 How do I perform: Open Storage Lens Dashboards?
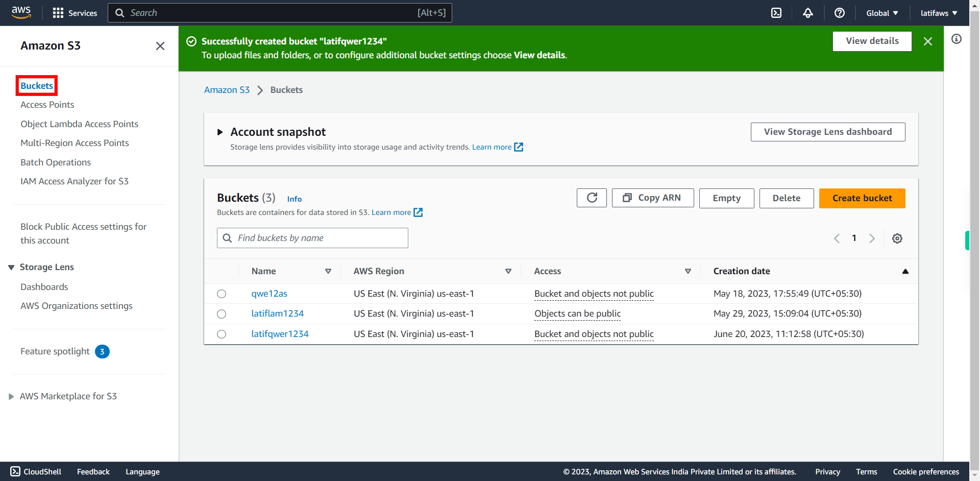[x=44, y=287]
